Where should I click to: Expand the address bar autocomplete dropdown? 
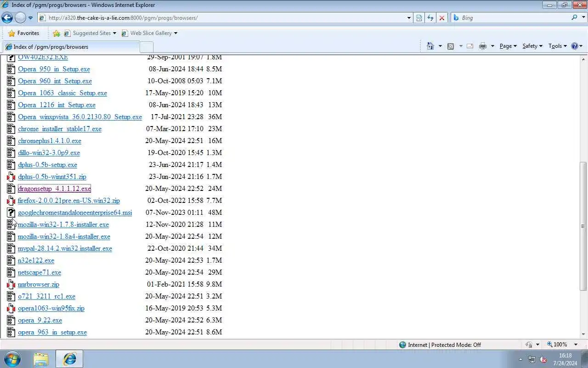[409, 18]
